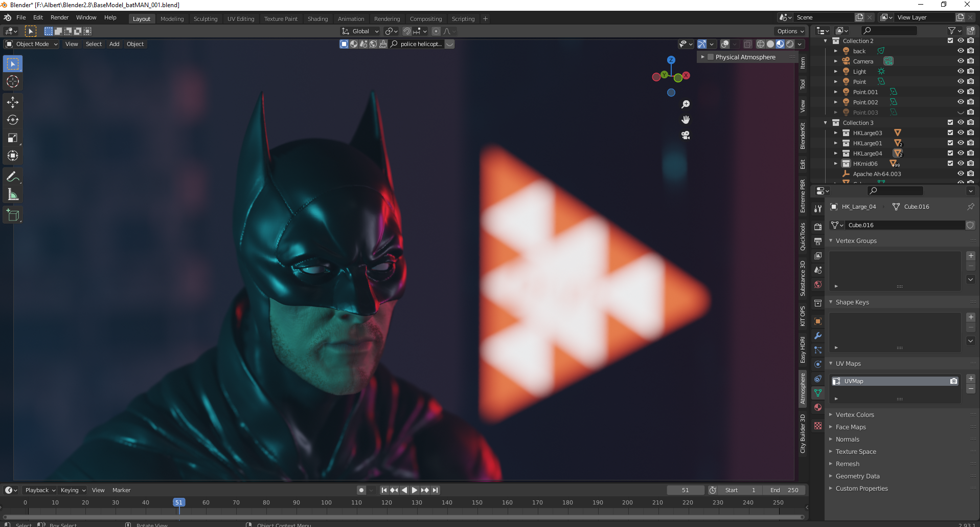Viewport: 980px width, 527px height.
Task: Disable HKmid06 in renders
Action: [971, 163]
